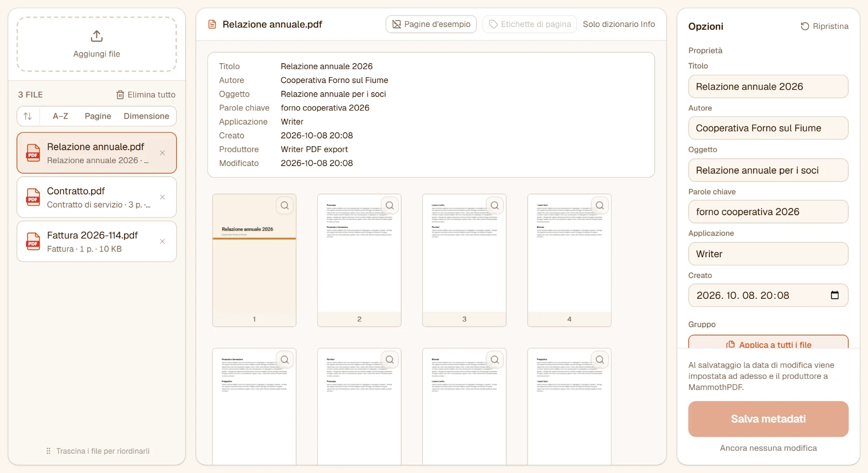Edit the Parole chiave input field

[768, 211]
